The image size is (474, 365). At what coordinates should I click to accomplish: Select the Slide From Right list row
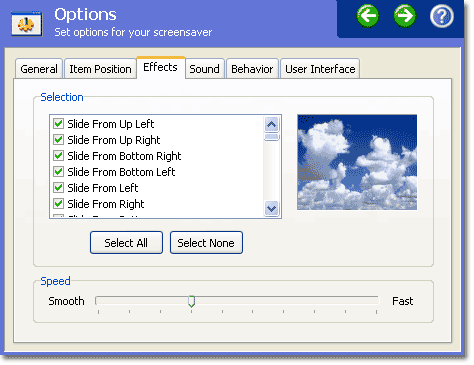106,204
